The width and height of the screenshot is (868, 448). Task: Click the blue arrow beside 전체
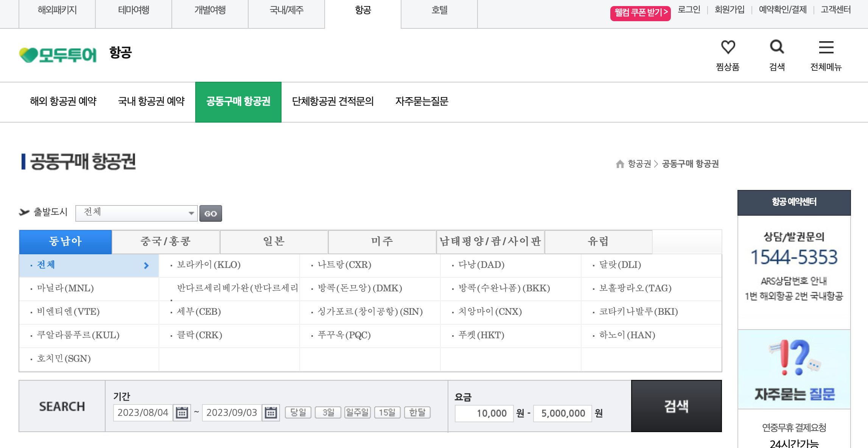[x=146, y=266]
